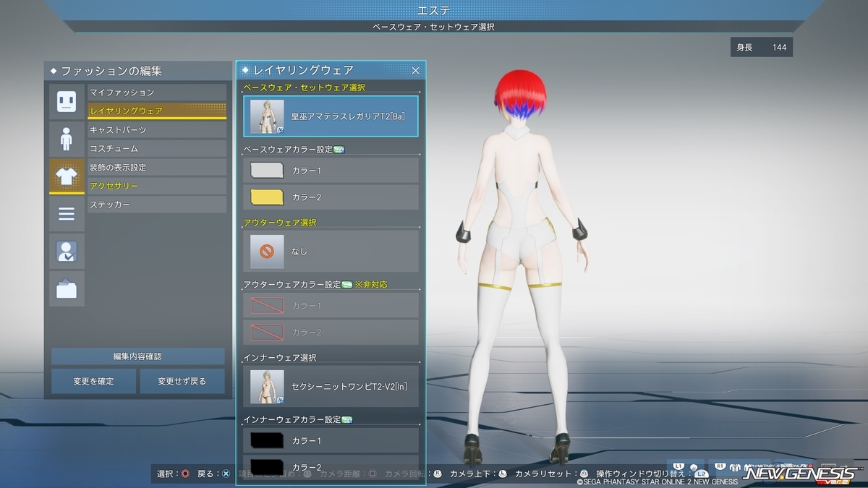Select inner wear セクシーニットワンピT2-V2[In]

click(331, 386)
